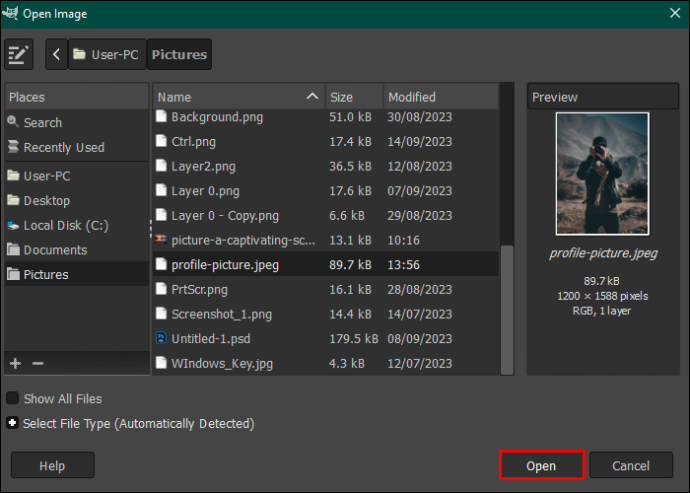Click the Open button
This screenshot has width=690, height=493.
(x=542, y=465)
